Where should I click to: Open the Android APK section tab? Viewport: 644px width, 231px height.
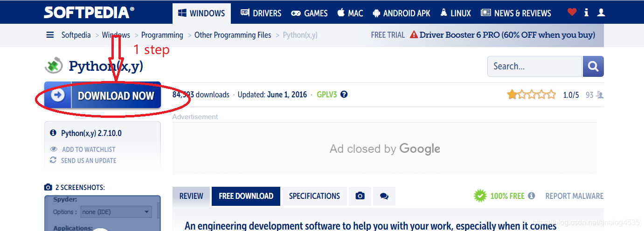click(402, 13)
